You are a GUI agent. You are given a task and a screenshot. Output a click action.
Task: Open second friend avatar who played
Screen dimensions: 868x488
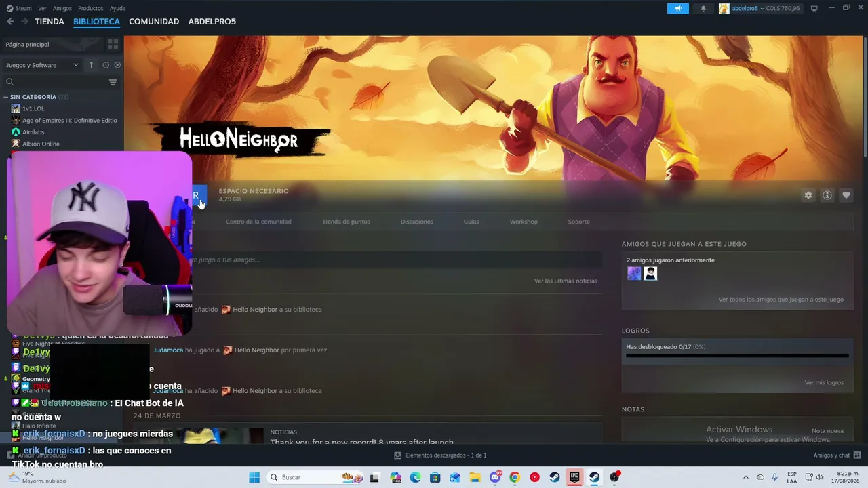(650, 273)
